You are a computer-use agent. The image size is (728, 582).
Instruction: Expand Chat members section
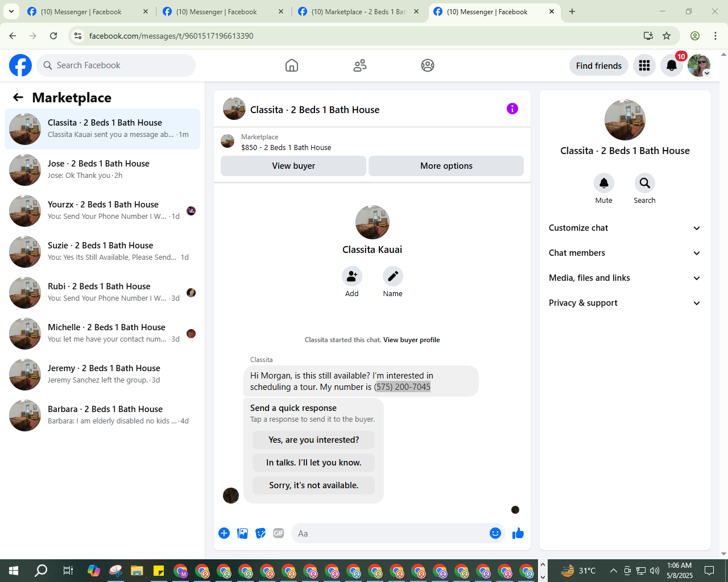[625, 253]
